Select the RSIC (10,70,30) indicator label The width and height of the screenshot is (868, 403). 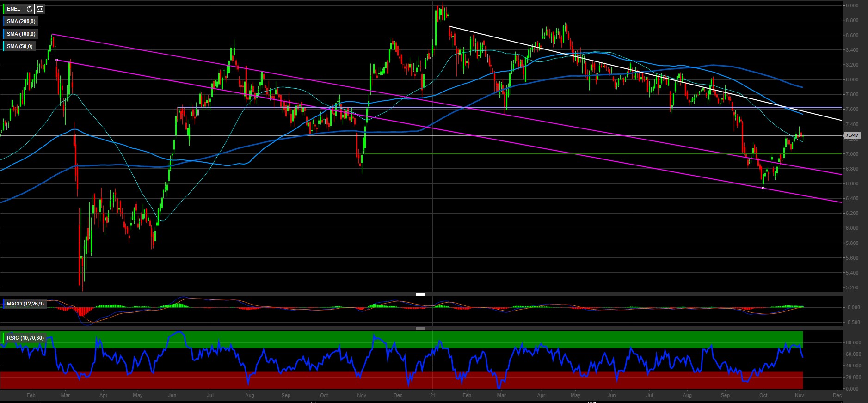[25, 338]
